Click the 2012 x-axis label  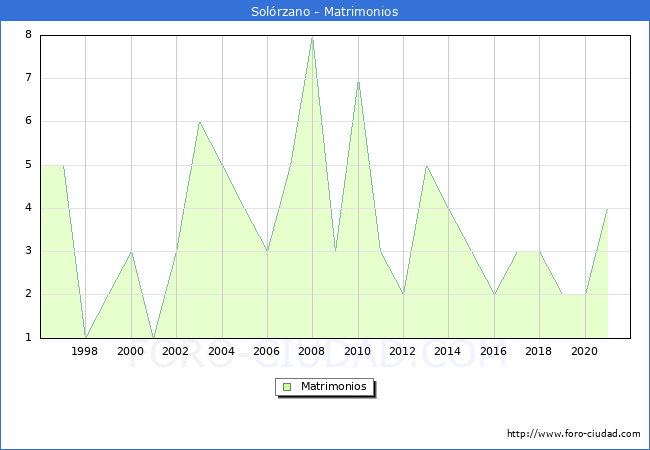[402, 351]
